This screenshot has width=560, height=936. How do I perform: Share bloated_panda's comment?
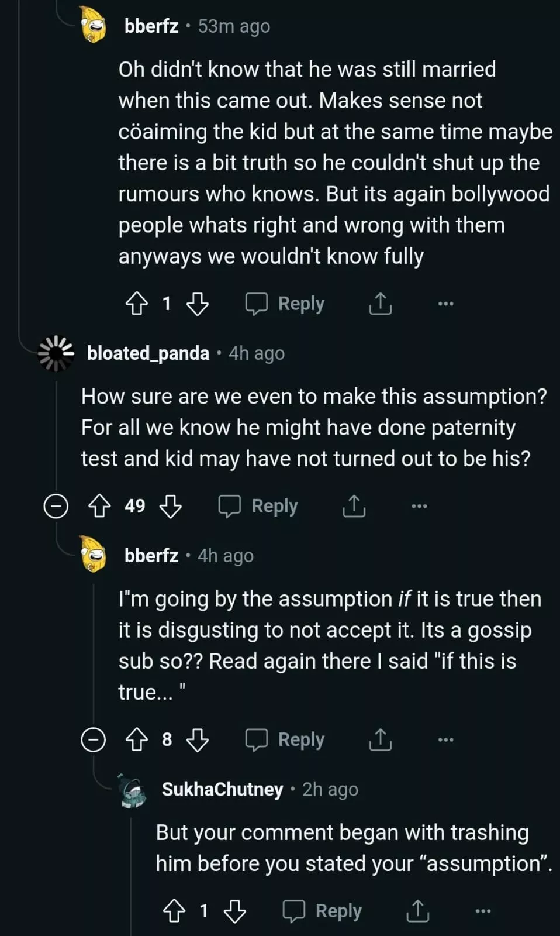(x=354, y=506)
